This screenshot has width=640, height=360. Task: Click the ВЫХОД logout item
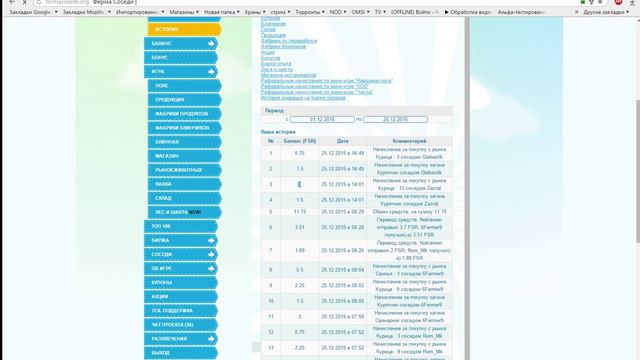[181, 353]
